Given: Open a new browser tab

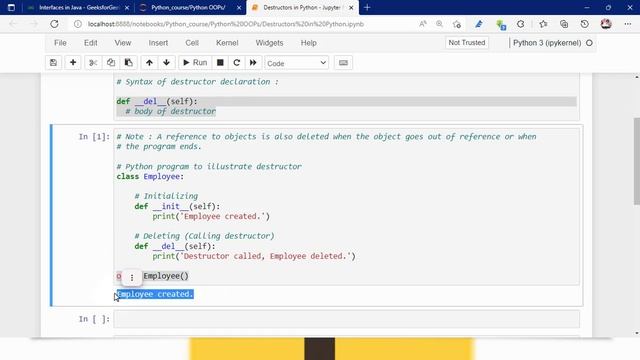Looking at the screenshot, I should [x=367, y=7].
